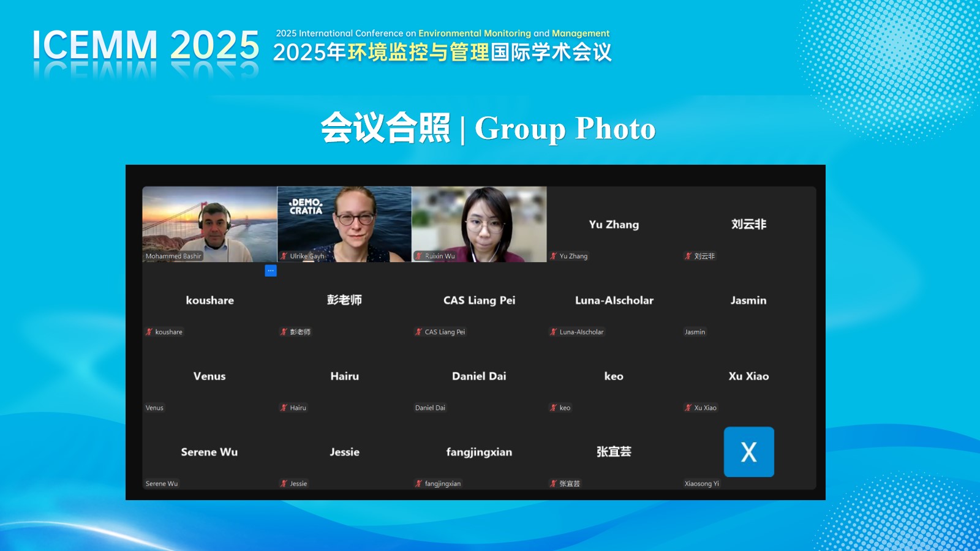Click muted mic icon on 张宜芸's label
The width and height of the screenshot is (980, 551).
(553, 484)
